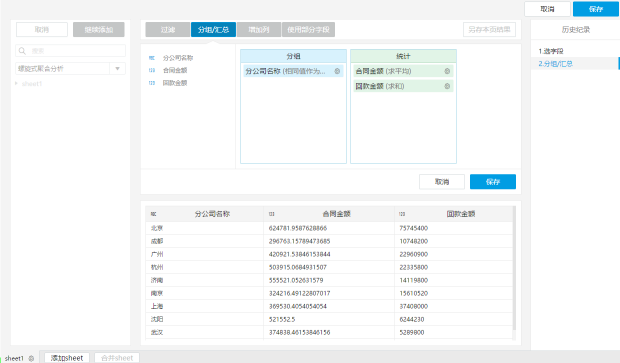Image resolution: width=620 pixels, height=363 pixels.
Task: Save the grouping with blue 保存 below the panels
Action: (x=493, y=182)
